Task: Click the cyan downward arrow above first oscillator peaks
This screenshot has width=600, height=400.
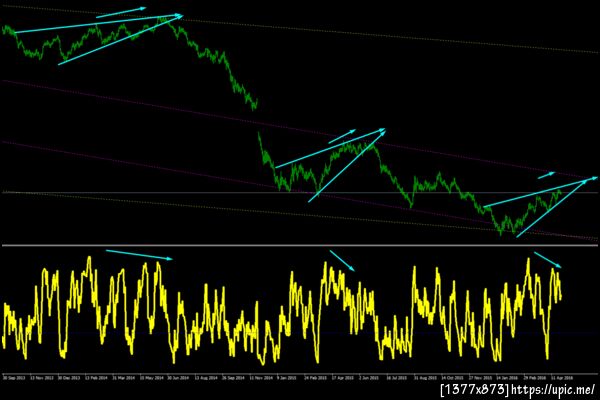Action: click(x=139, y=255)
